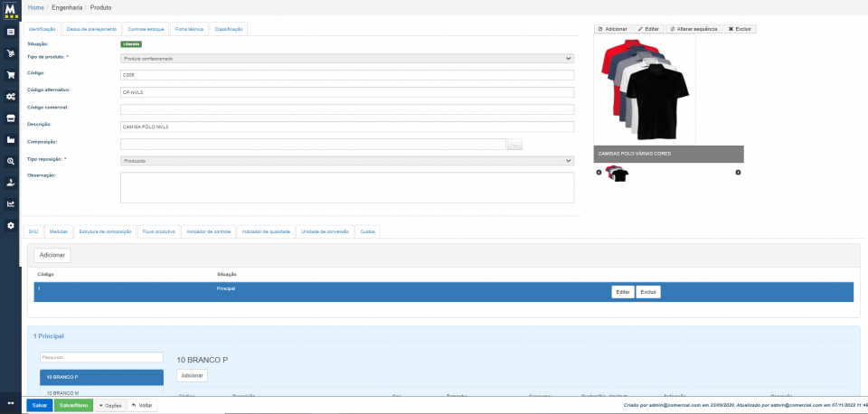Open the folder icon in left sidebar
The width and height of the screenshot is (868, 414).
[11, 139]
